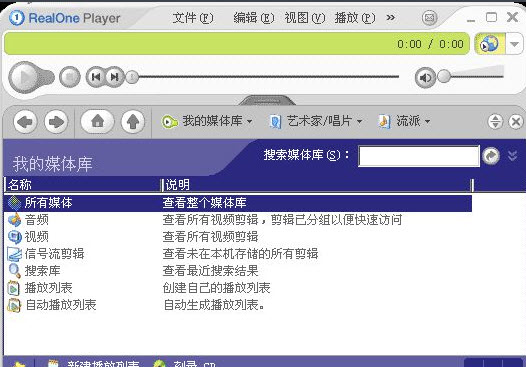Click the description 查看未在本机存储的所有剪辑
The height and width of the screenshot is (367, 526).
click(x=241, y=254)
